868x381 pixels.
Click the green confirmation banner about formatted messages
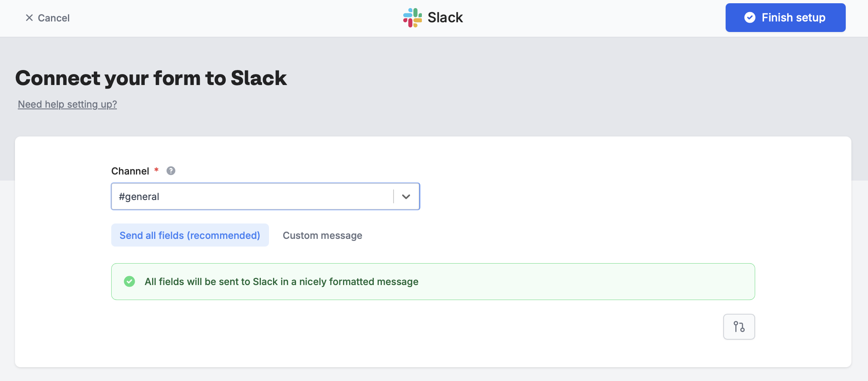coord(433,281)
